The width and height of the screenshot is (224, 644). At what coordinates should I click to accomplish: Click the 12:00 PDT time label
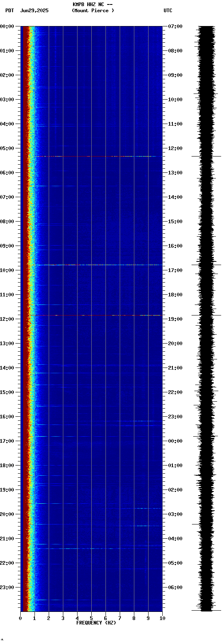click(7, 319)
